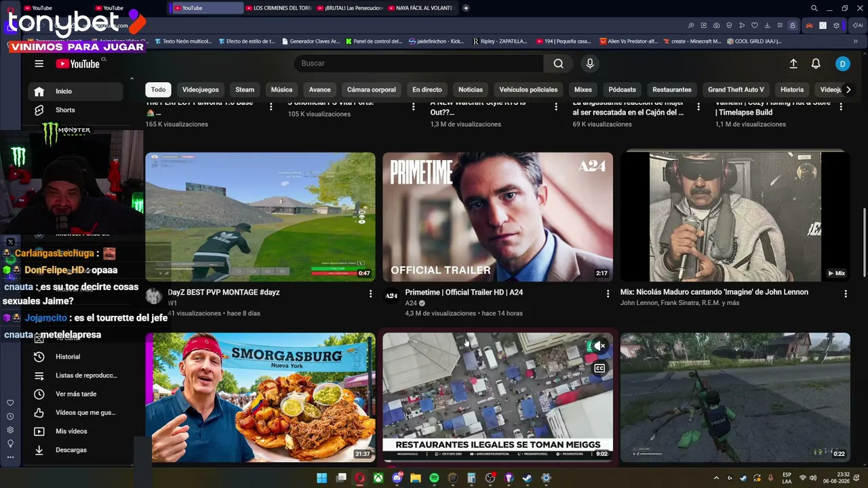This screenshot has height=488, width=868.
Task: Open YouTube notifications bell
Action: (x=816, y=64)
